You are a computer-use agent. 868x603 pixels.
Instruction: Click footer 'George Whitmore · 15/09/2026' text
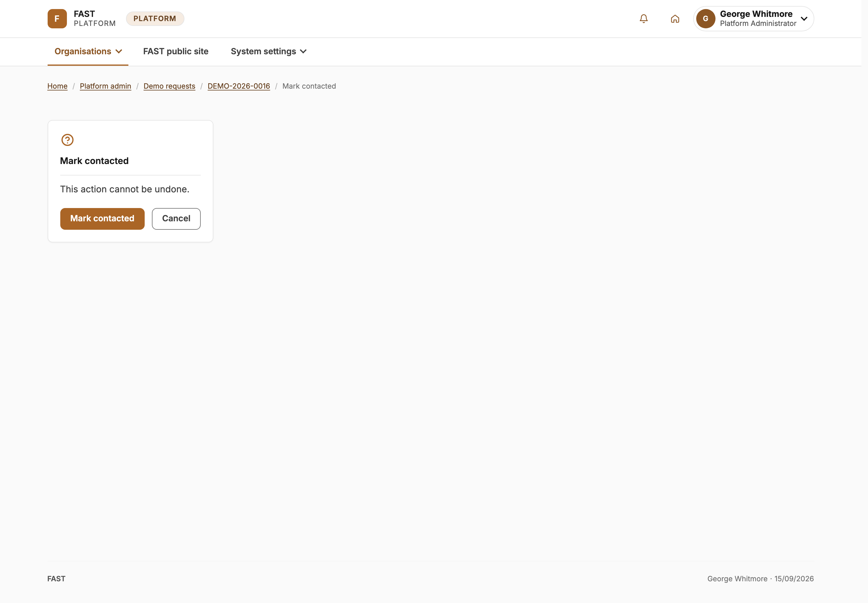pos(760,579)
